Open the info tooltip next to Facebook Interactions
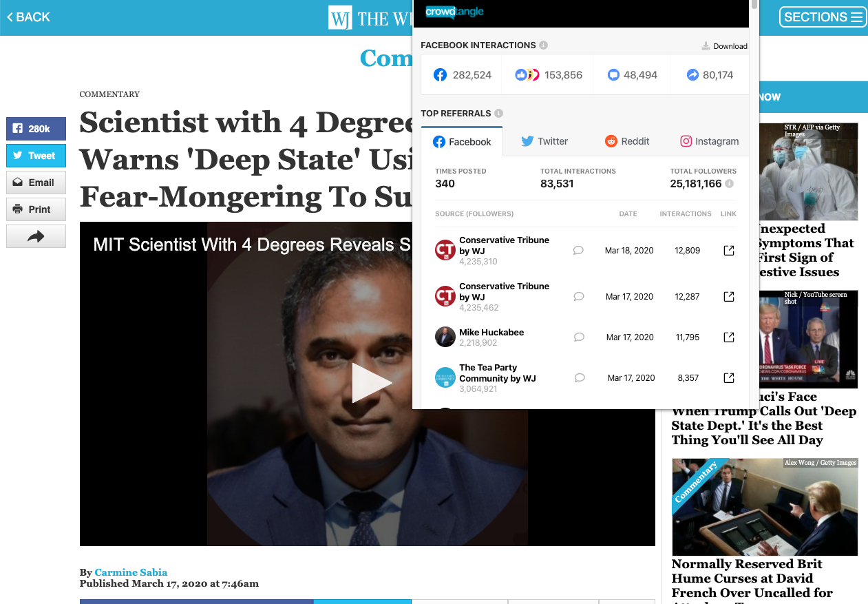This screenshot has height=604, width=868. (x=544, y=45)
